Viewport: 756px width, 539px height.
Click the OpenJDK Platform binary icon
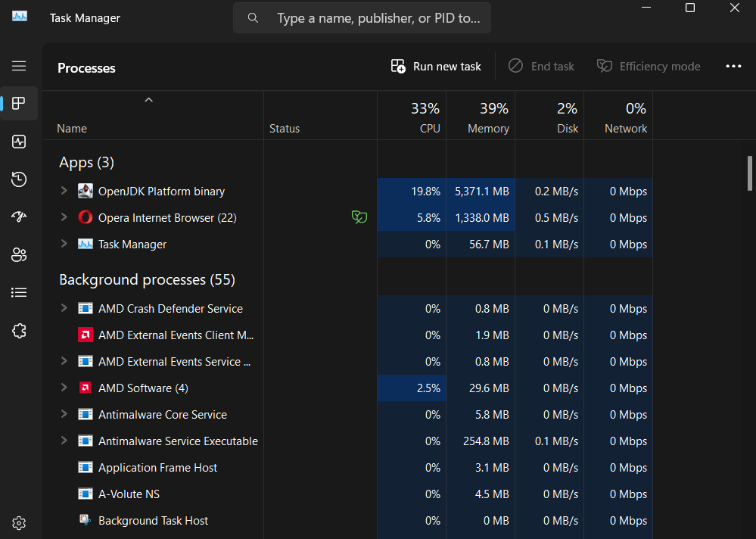tap(86, 191)
